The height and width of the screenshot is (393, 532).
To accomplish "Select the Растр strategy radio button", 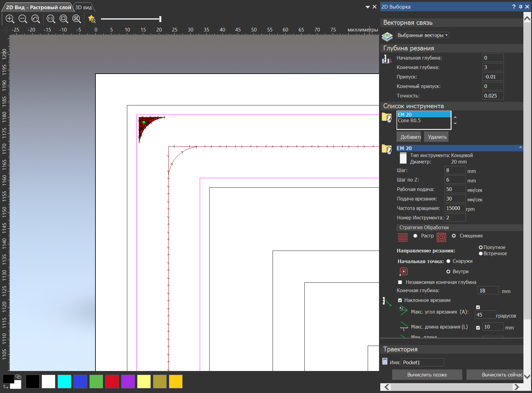I will click(x=415, y=236).
